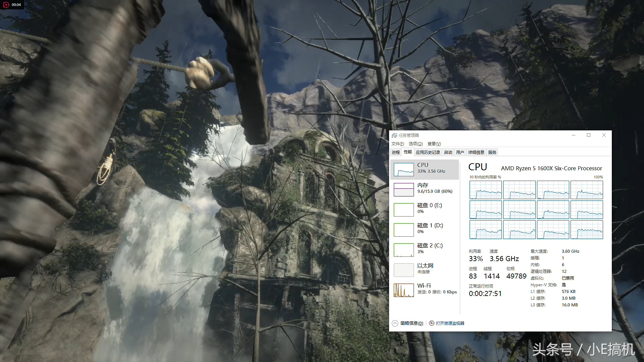This screenshot has height=362, width=644.
Task: Open the 查看(V) menu
Action: click(434, 144)
